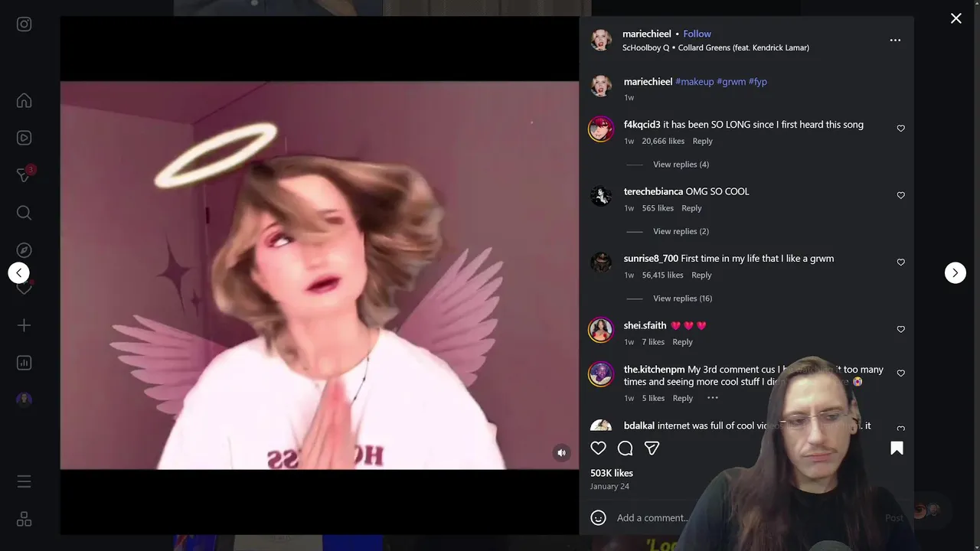Unmute the video with speaker icon
The image size is (980, 551).
pyautogui.click(x=561, y=452)
